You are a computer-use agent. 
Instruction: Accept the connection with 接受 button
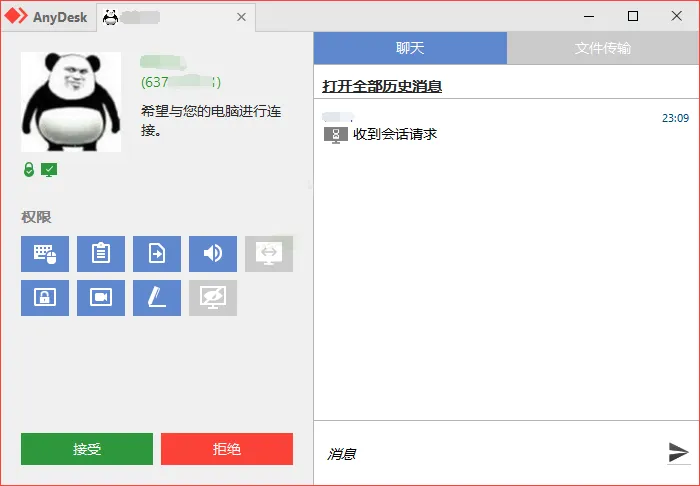[x=87, y=449]
